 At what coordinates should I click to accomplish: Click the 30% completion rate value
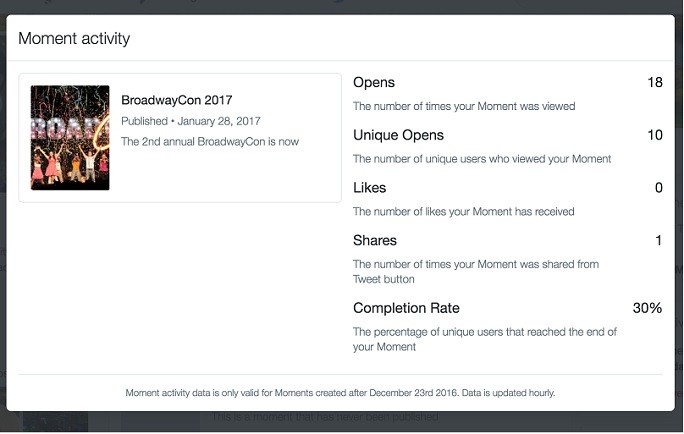[647, 308]
